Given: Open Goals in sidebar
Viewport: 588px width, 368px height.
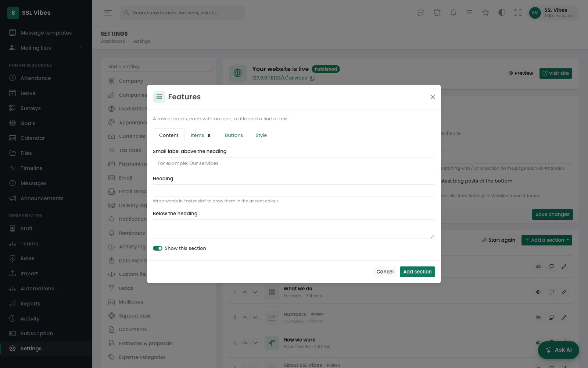Looking at the screenshot, I should pyautogui.click(x=46, y=123).
